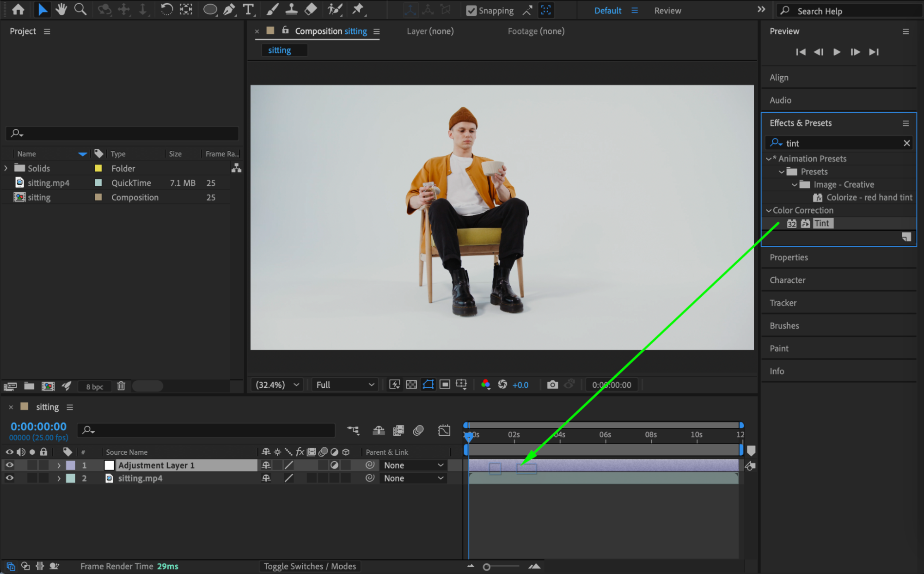Take a snapshot with camera icon

point(552,385)
